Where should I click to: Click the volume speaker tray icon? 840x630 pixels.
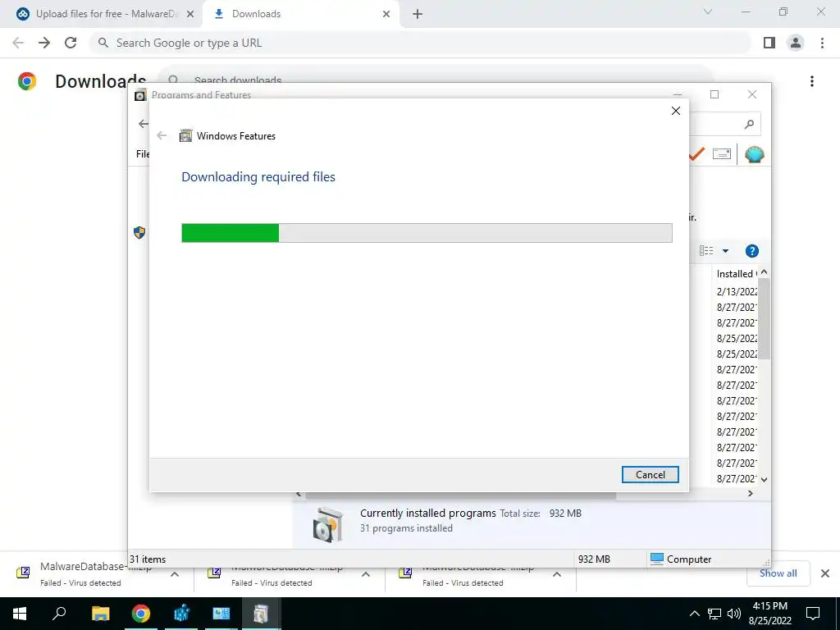pos(734,614)
